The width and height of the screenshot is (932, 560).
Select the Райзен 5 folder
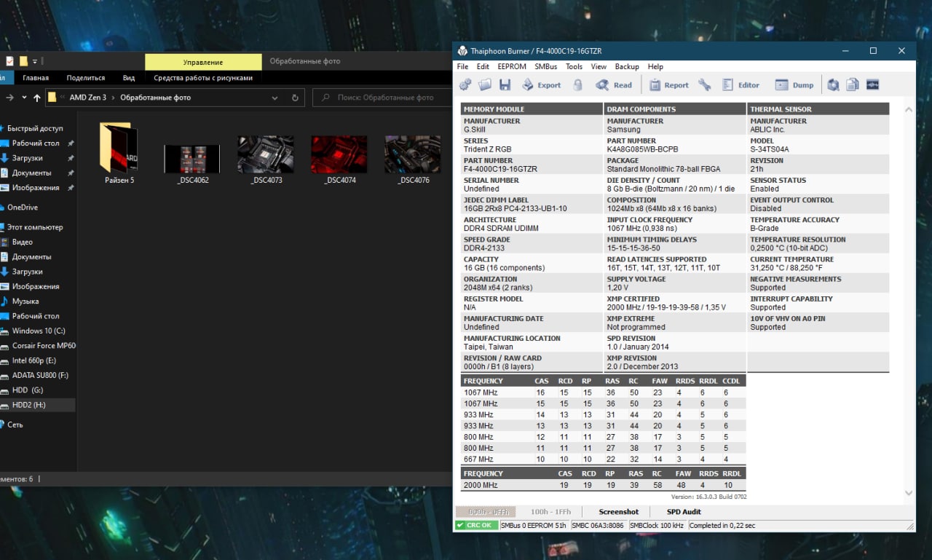click(119, 154)
